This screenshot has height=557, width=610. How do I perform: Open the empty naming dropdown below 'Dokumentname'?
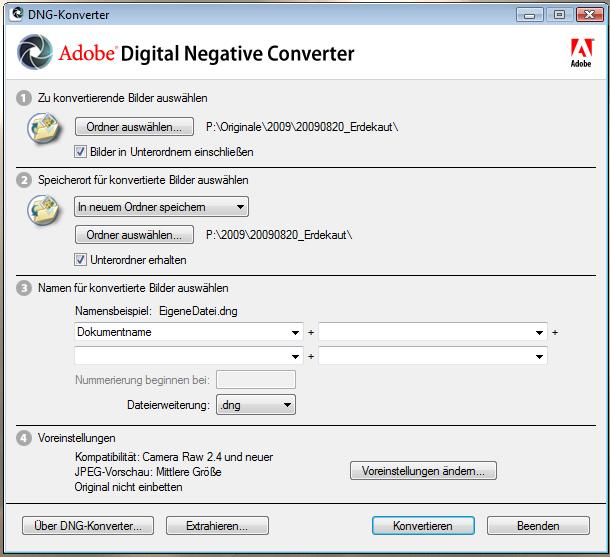coord(189,356)
